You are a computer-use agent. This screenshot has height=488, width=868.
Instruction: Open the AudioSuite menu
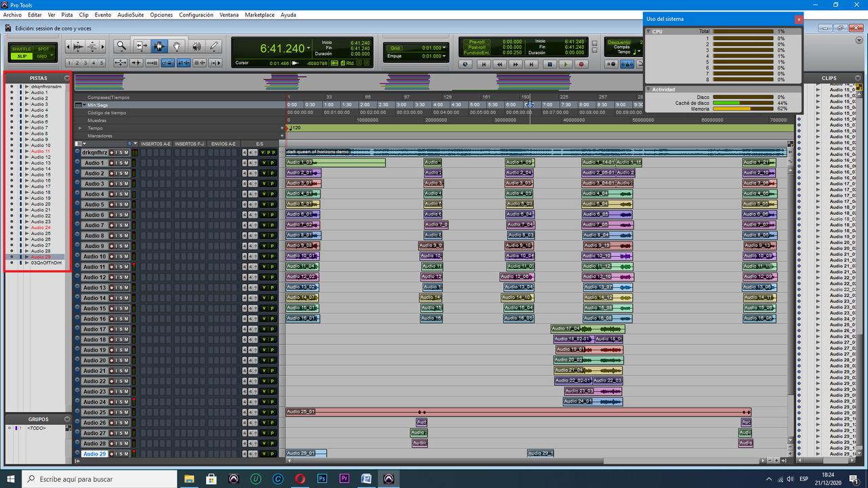130,14
